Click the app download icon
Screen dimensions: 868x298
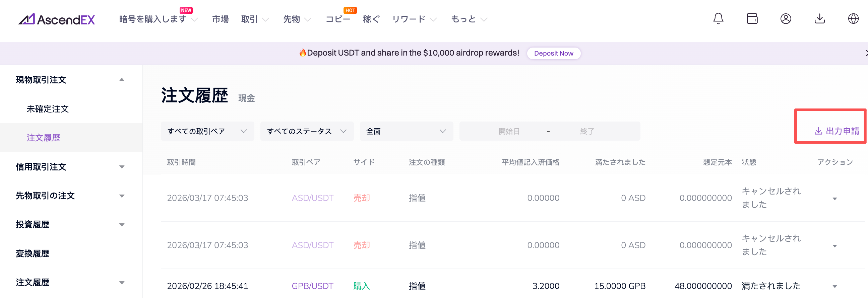(x=819, y=19)
